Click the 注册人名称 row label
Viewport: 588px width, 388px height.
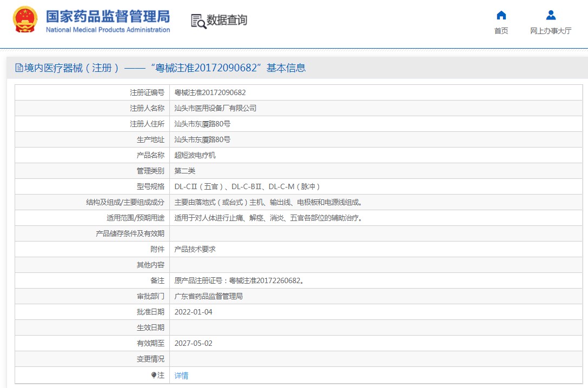click(147, 108)
